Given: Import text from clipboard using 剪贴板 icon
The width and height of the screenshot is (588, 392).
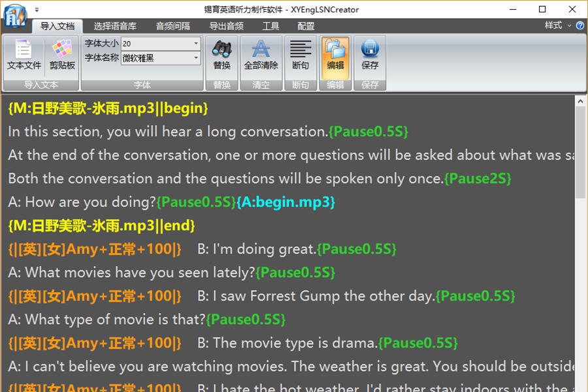Looking at the screenshot, I should 61,56.
